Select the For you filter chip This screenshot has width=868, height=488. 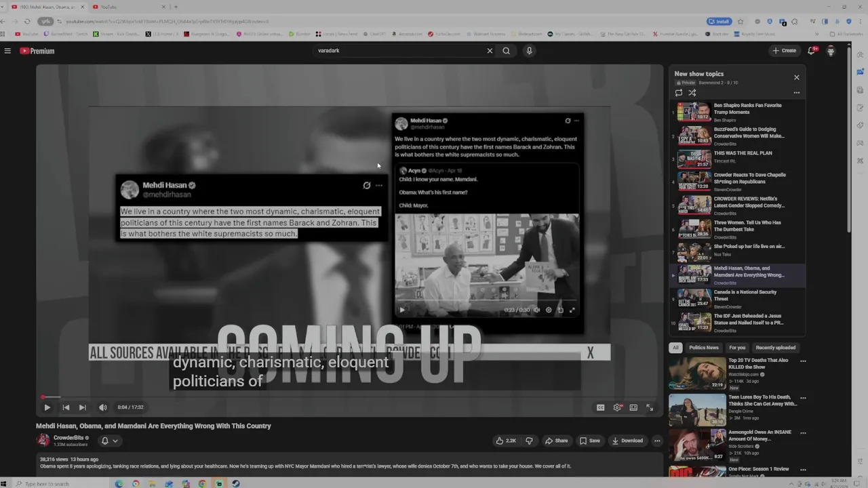[737, 348]
